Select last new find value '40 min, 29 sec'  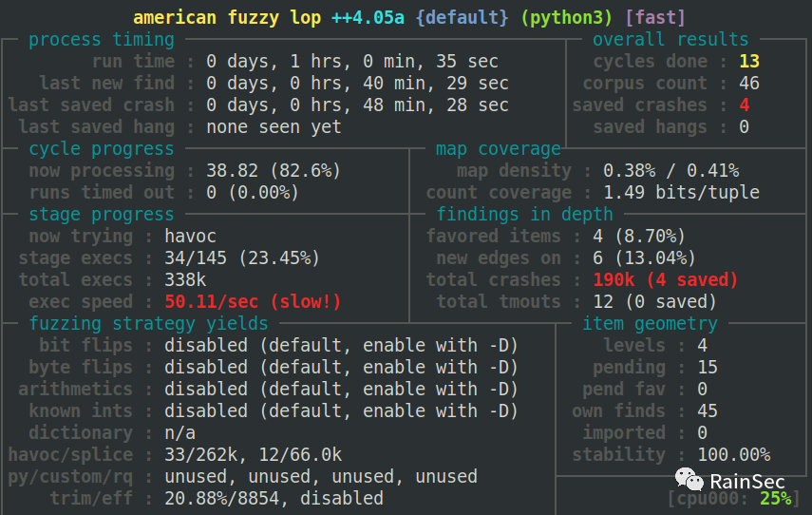(x=436, y=83)
